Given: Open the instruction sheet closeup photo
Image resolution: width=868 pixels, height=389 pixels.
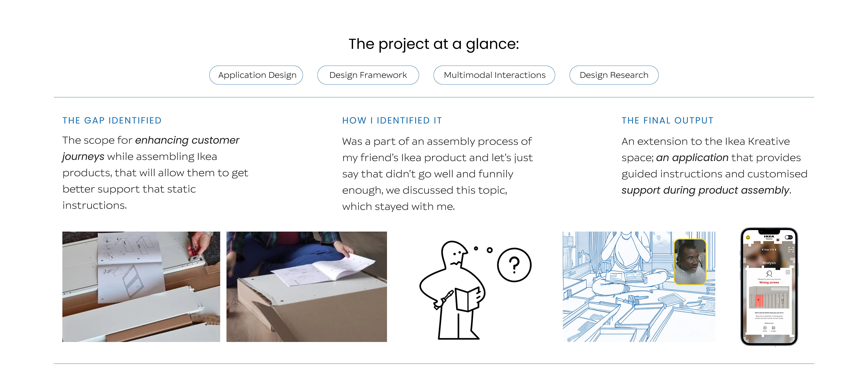Looking at the screenshot, I should pyautogui.click(x=141, y=287).
